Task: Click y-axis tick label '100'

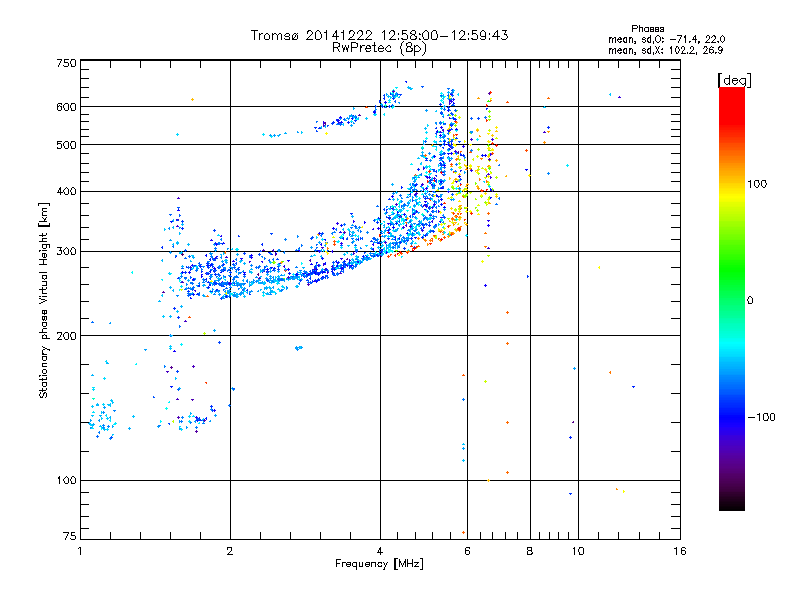Action: 66,481
